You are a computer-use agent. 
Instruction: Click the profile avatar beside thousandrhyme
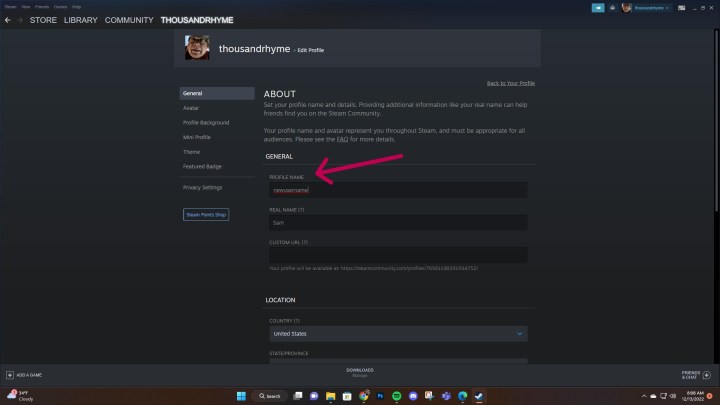197,47
